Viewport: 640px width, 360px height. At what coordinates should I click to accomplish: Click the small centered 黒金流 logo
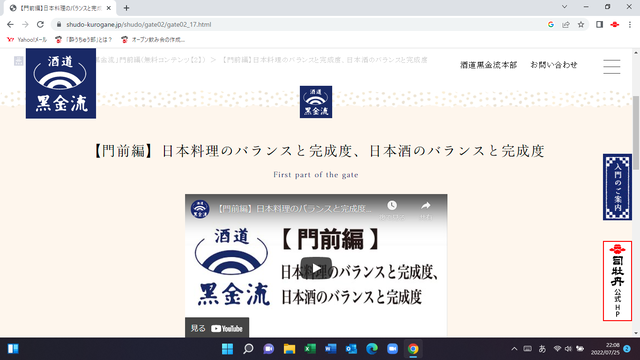(x=316, y=102)
